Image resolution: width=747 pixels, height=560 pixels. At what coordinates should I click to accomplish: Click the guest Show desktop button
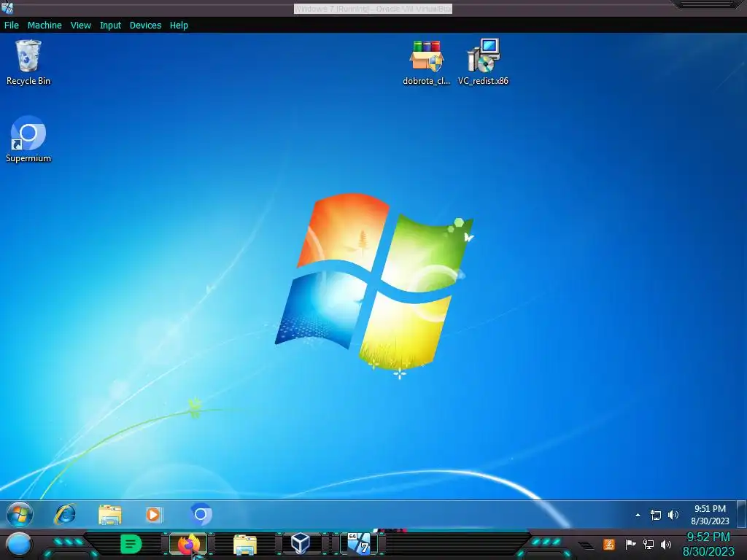click(x=742, y=514)
